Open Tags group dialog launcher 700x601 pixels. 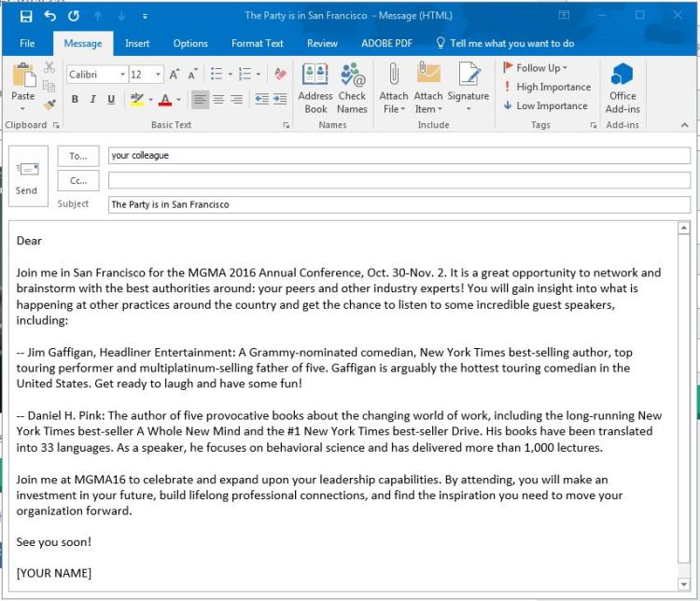[593, 125]
